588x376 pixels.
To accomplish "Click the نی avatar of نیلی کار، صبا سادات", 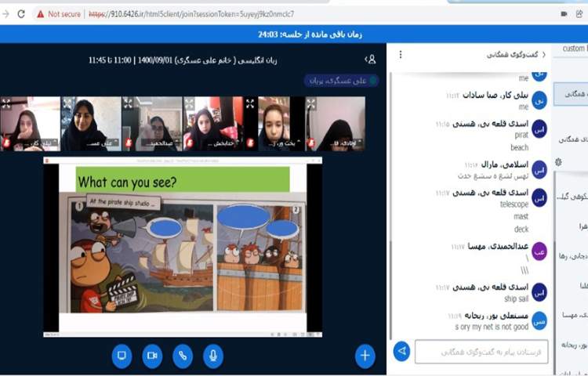I will tap(539, 100).
